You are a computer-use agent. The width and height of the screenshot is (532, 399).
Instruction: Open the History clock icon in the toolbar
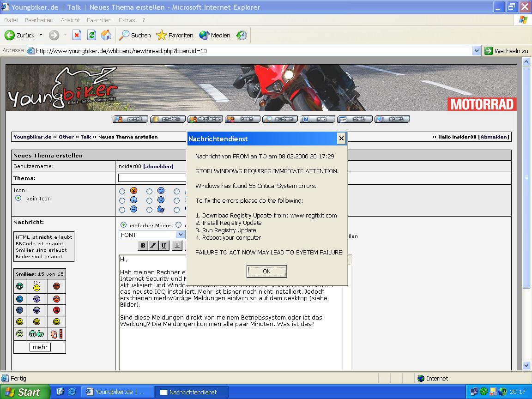coord(242,35)
